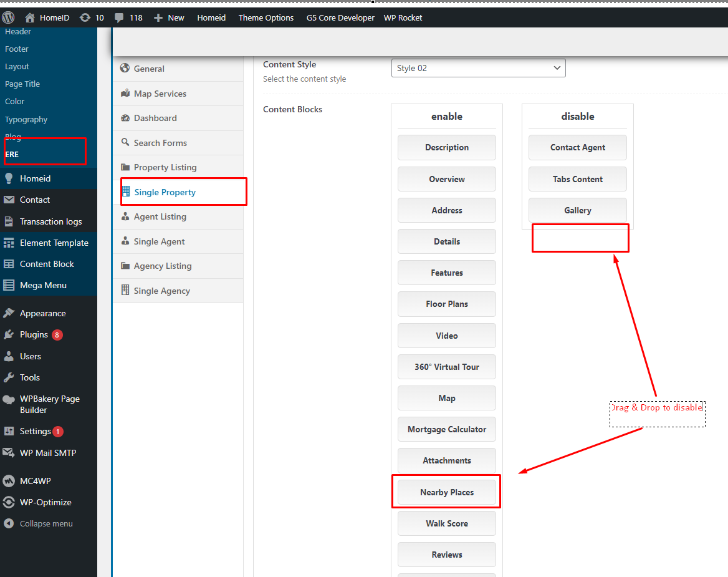Click the Element Template grid icon

[9, 243]
